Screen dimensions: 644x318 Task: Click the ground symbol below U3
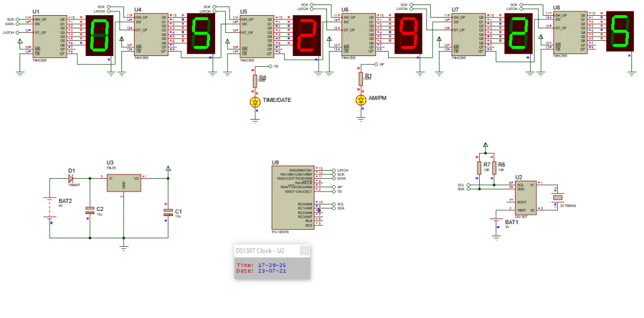[124, 247]
